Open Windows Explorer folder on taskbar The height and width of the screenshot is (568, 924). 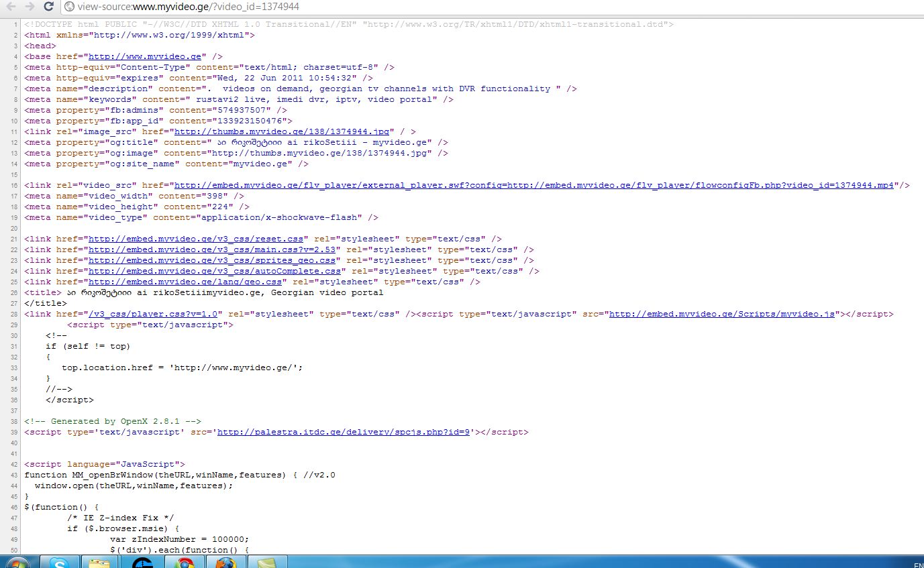point(100,562)
